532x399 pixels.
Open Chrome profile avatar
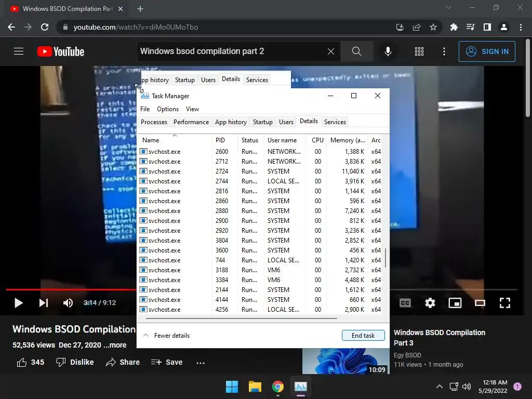click(504, 27)
